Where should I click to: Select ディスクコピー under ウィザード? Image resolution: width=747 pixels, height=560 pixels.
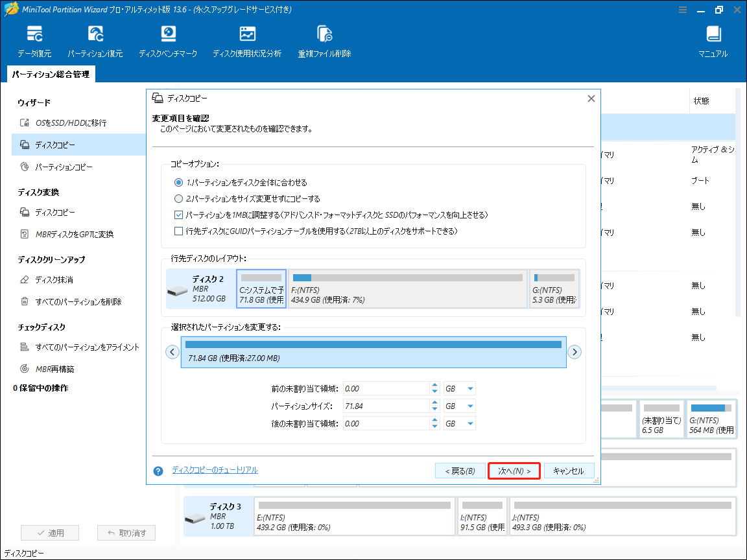pos(78,145)
